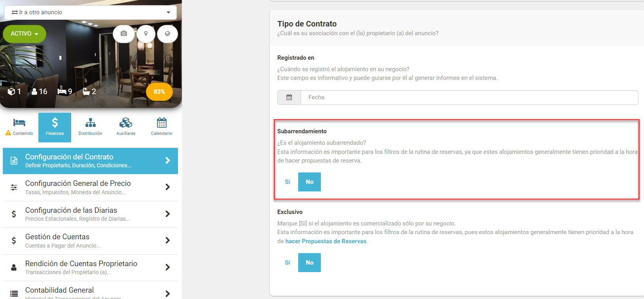644x299 pixels.
Task: Click dollar icon of Gestión de Cuentas
Action: pyautogui.click(x=14, y=240)
